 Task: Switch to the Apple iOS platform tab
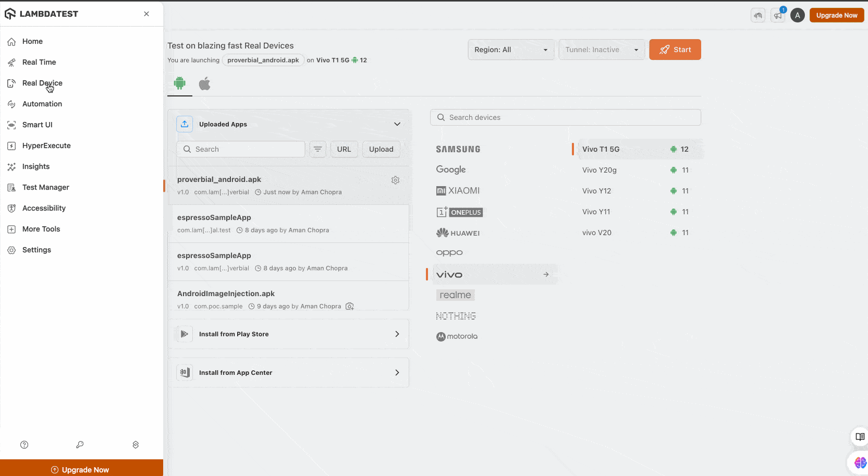[205, 83]
